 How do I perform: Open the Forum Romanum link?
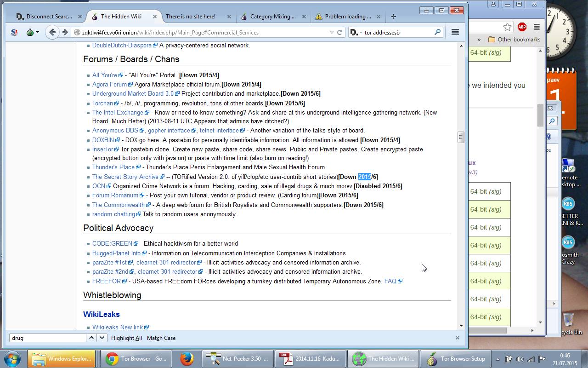115,195
